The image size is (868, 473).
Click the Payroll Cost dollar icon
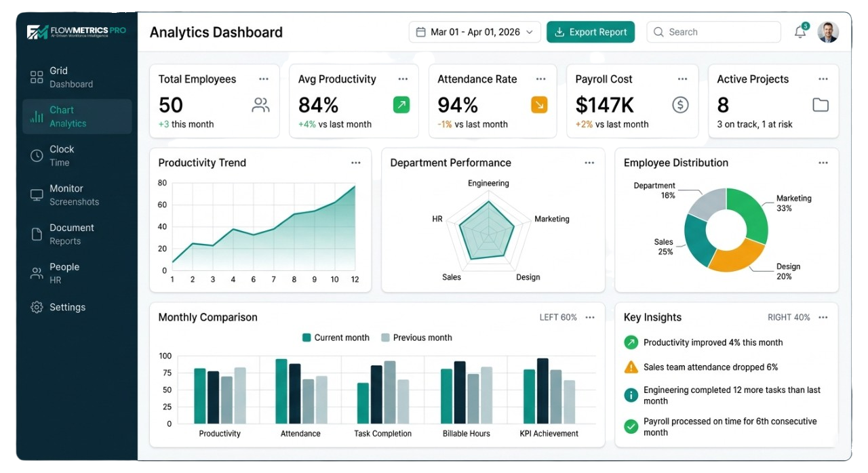point(680,105)
